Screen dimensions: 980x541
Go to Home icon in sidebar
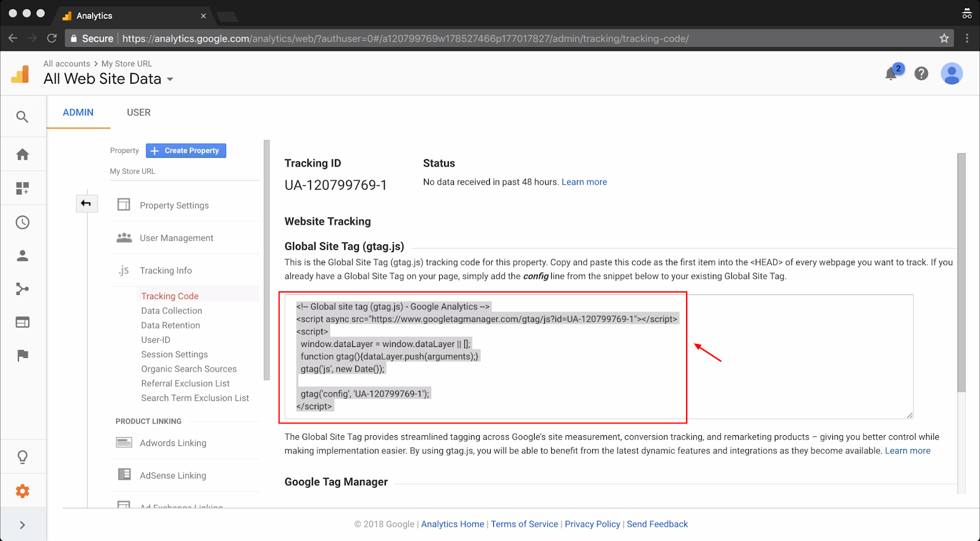(23, 154)
